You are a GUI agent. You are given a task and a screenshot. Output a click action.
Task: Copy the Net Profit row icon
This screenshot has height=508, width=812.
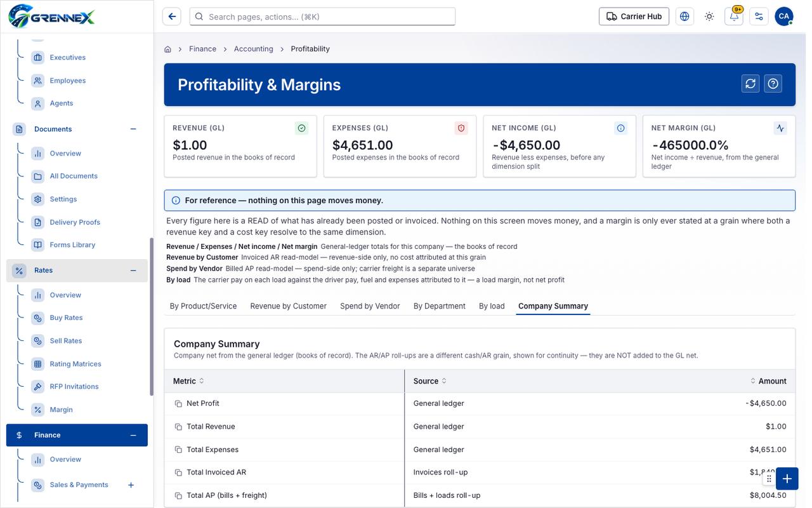(x=178, y=404)
